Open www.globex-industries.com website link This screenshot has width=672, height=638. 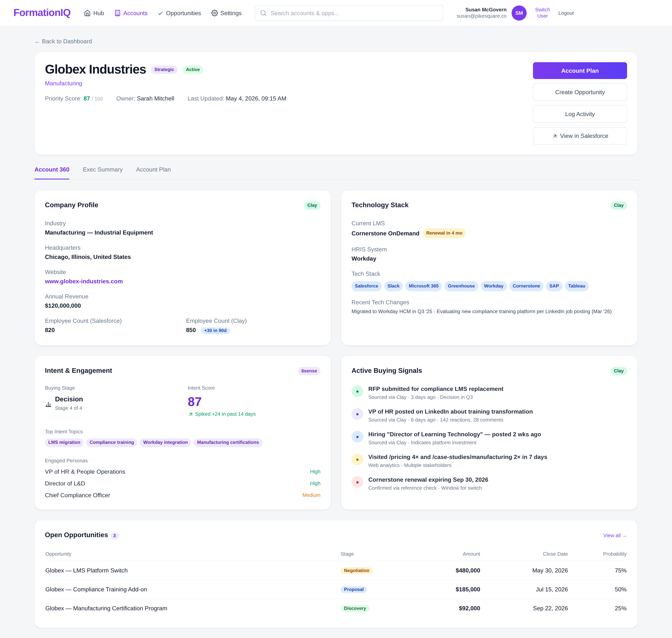pos(84,281)
